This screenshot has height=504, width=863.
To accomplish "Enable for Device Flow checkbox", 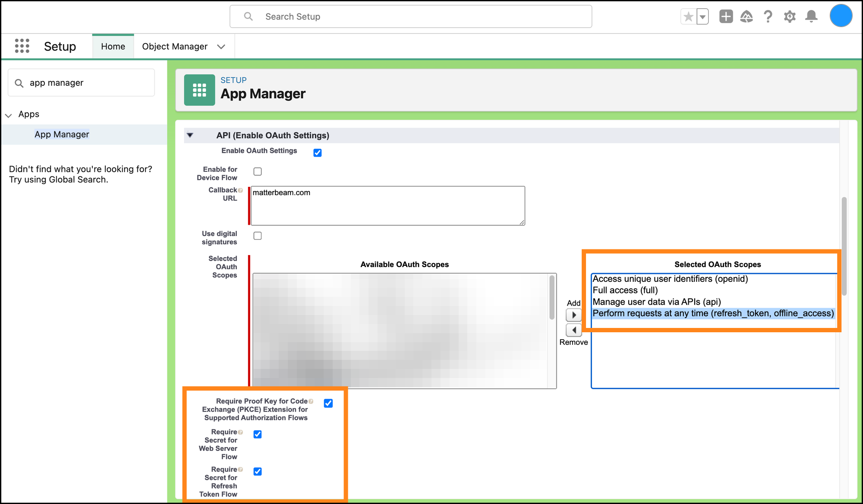I will click(258, 172).
